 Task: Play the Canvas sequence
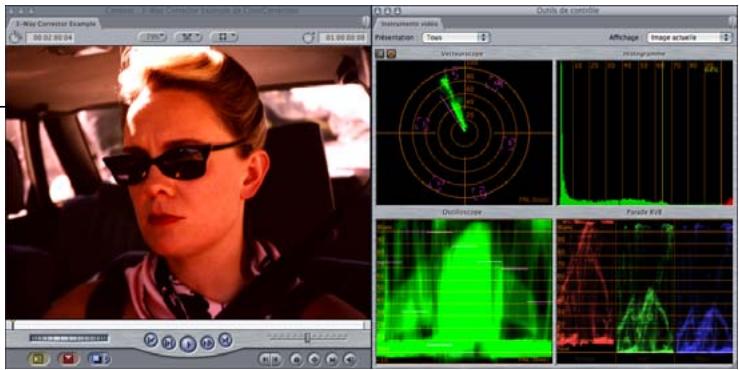188,345
